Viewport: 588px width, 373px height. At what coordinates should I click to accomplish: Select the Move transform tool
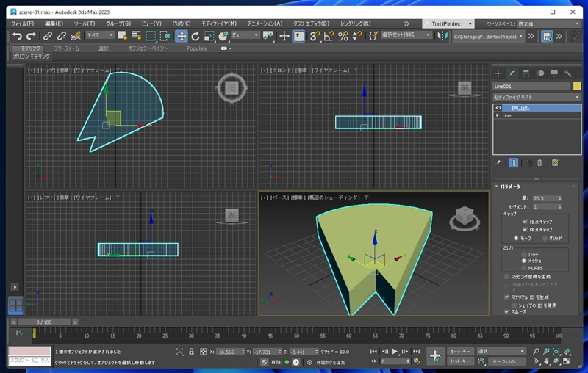pos(181,35)
